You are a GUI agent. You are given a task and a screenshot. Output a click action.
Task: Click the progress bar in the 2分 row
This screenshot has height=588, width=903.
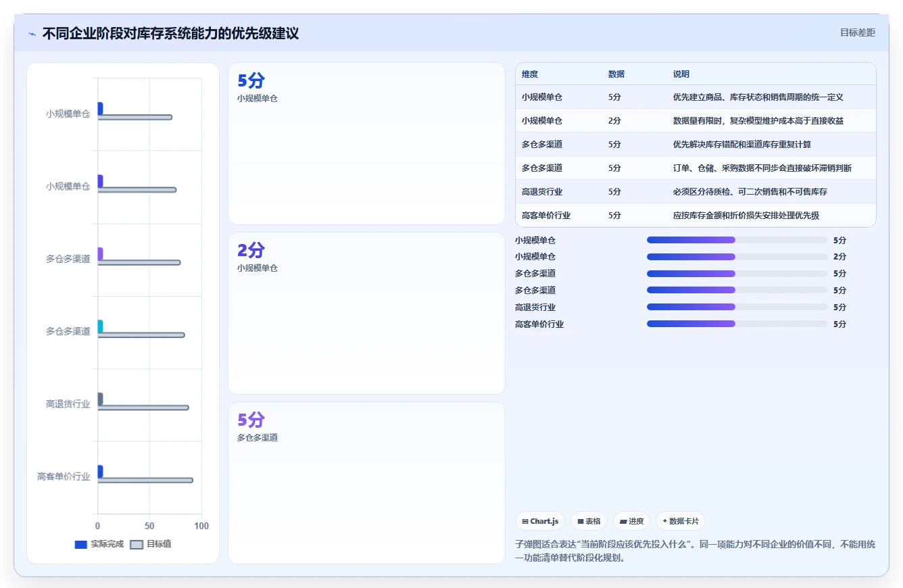pyautogui.click(x=737, y=257)
